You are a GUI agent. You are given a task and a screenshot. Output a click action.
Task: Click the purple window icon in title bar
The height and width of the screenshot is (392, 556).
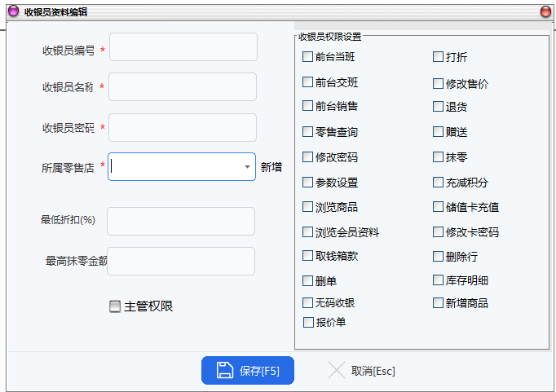coord(13,12)
